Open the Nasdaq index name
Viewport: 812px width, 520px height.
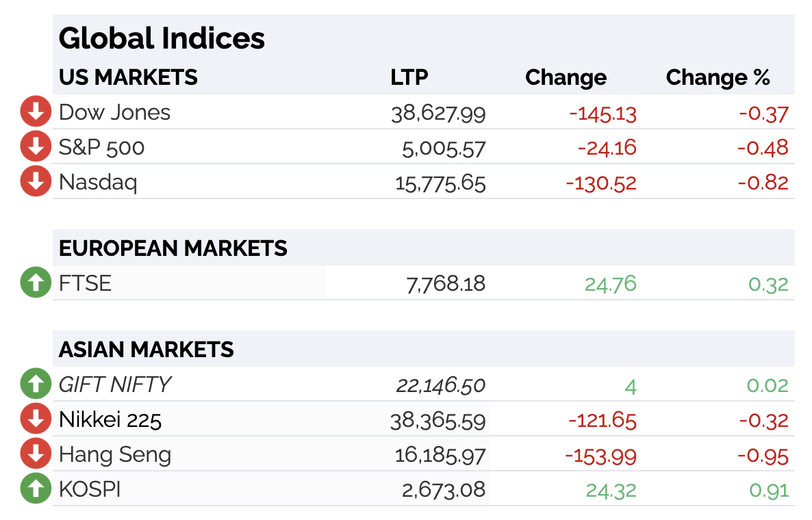98,183
